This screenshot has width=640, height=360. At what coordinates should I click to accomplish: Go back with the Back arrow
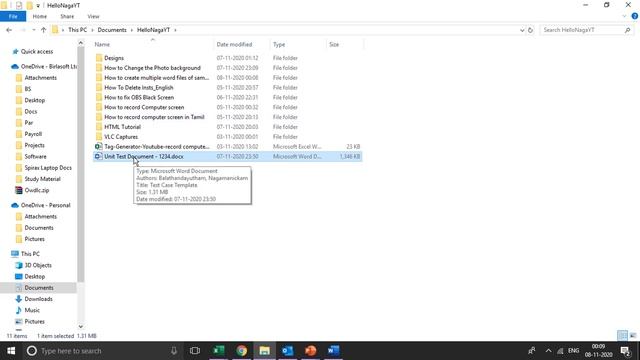coord(9,30)
